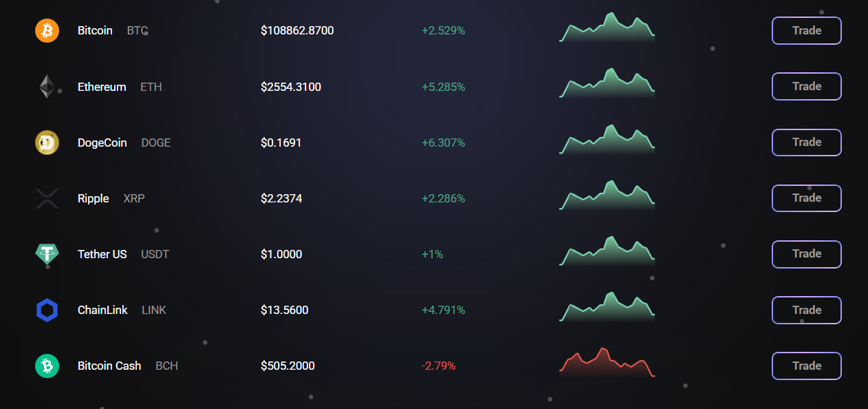Select the DogeCoin coin name

click(x=102, y=143)
